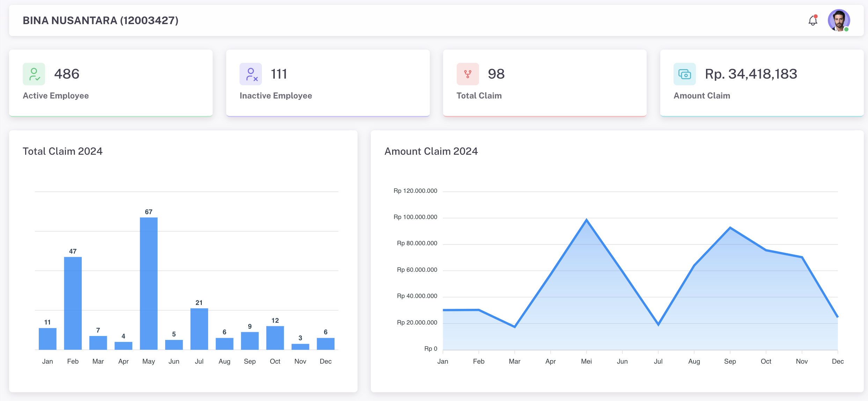
Task: Click the Rp 60.000.000 axis label
Action: pyautogui.click(x=417, y=270)
